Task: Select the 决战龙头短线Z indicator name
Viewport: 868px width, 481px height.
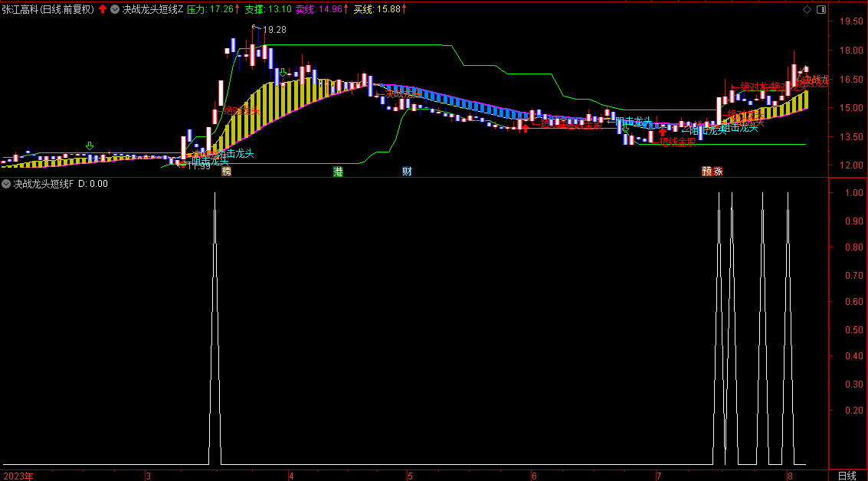Action: pos(152,9)
